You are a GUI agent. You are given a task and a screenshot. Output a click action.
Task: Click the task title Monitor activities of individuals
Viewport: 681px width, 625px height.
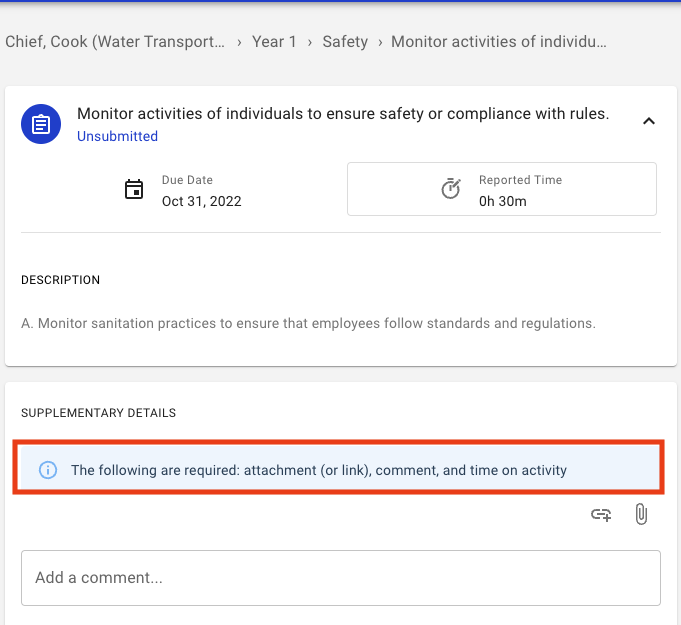[x=343, y=114]
